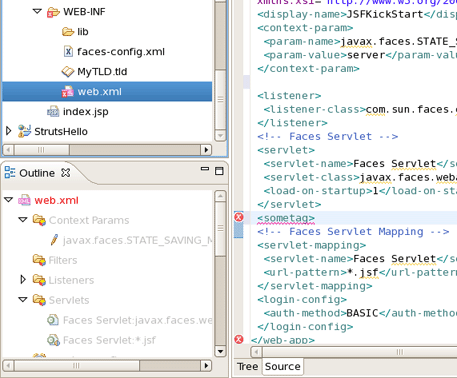
Task: Click the error marker beside closing web-app tag
Action: [239, 340]
